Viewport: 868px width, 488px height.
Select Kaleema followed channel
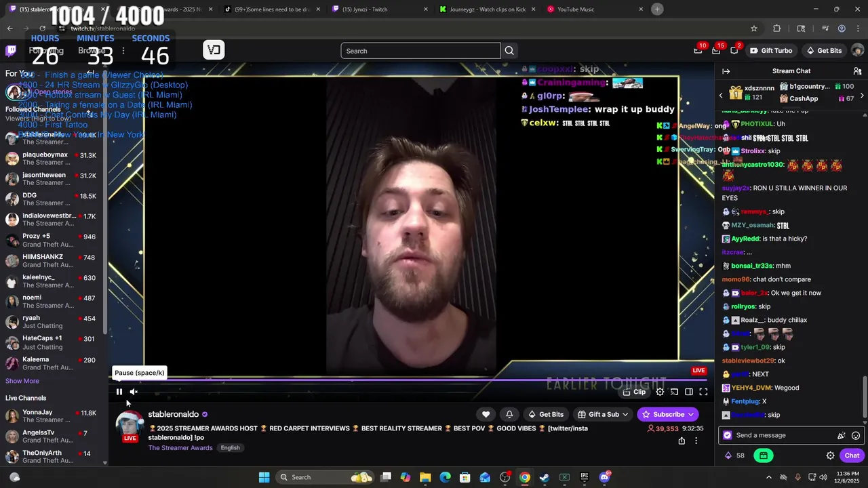click(x=52, y=363)
